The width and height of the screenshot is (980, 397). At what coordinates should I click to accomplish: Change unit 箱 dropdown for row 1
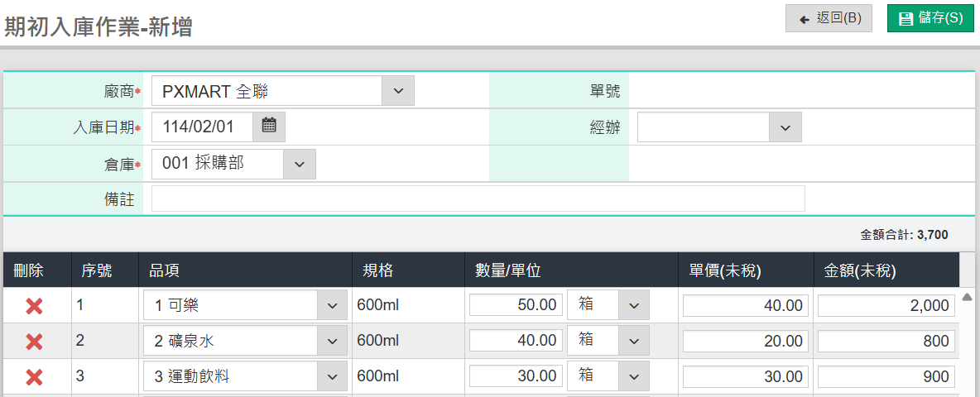[633, 306]
